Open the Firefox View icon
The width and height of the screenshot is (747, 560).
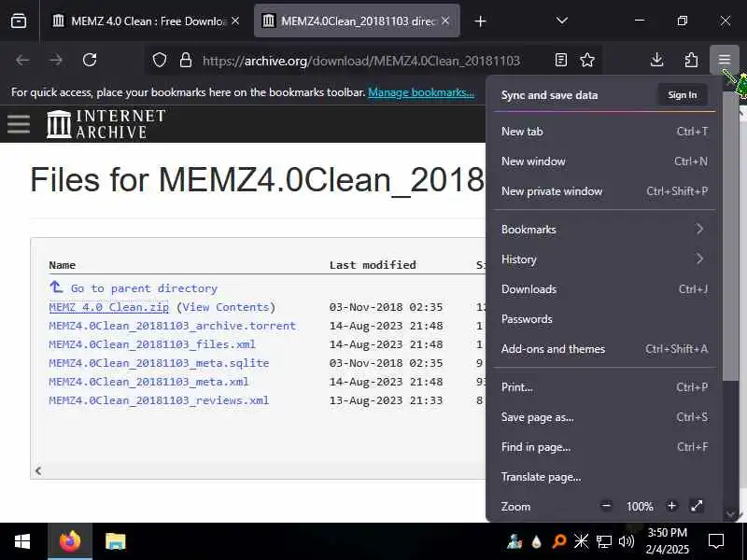click(x=19, y=21)
